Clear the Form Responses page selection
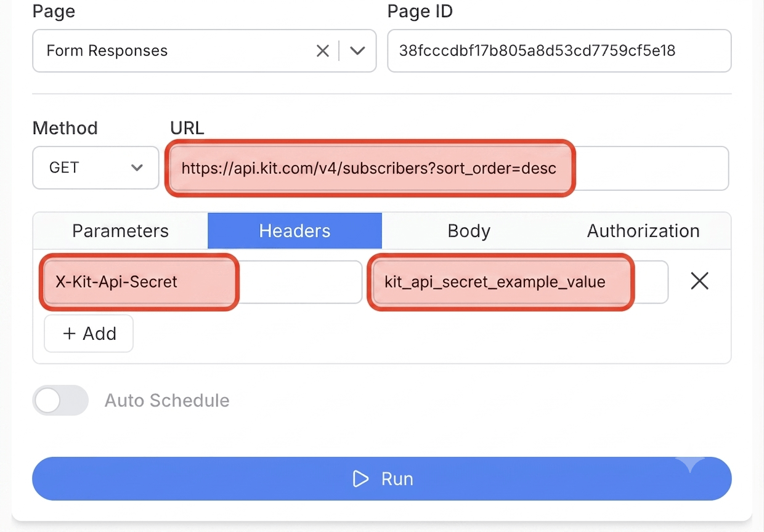 [x=323, y=51]
